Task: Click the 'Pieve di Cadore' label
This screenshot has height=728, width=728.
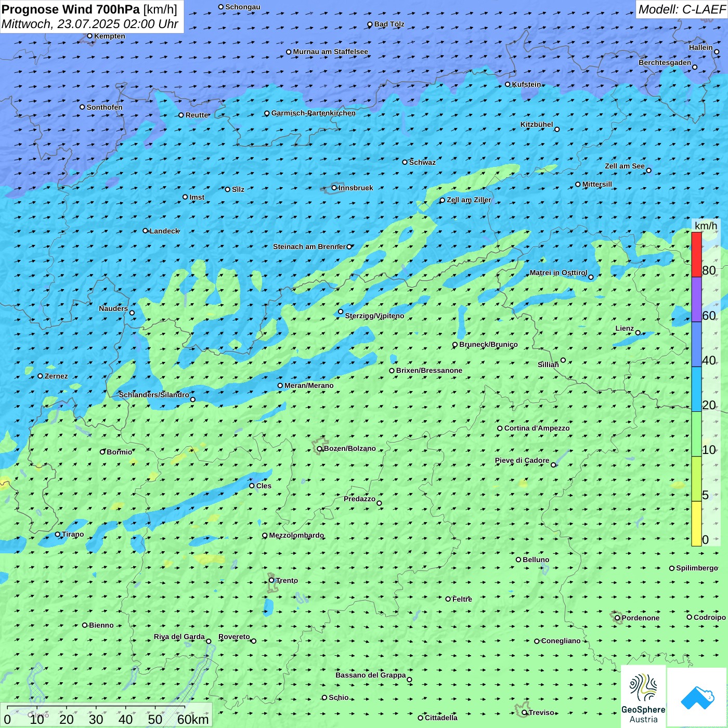Action: point(522,460)
